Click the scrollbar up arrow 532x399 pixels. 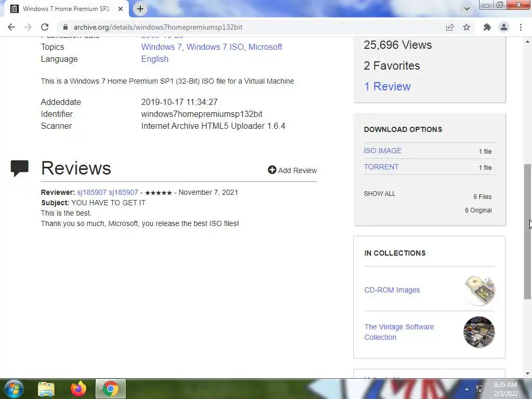point(527,42)
